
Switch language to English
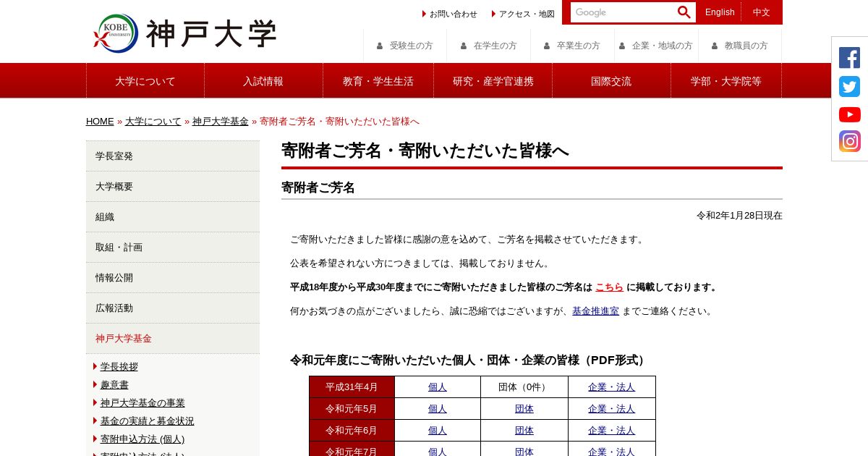(x=720, y=12)
